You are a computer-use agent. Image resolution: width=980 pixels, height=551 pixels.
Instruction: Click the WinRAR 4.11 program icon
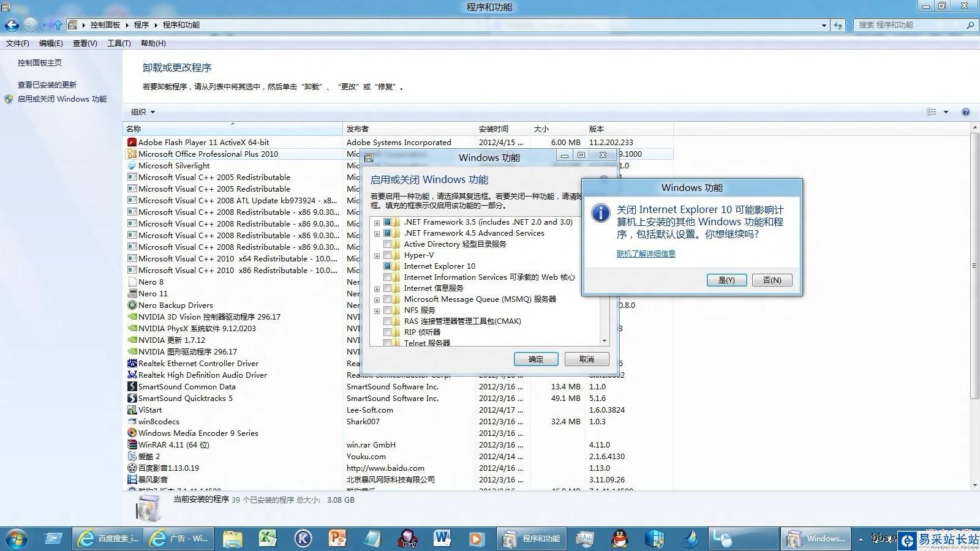pos(132,444)
